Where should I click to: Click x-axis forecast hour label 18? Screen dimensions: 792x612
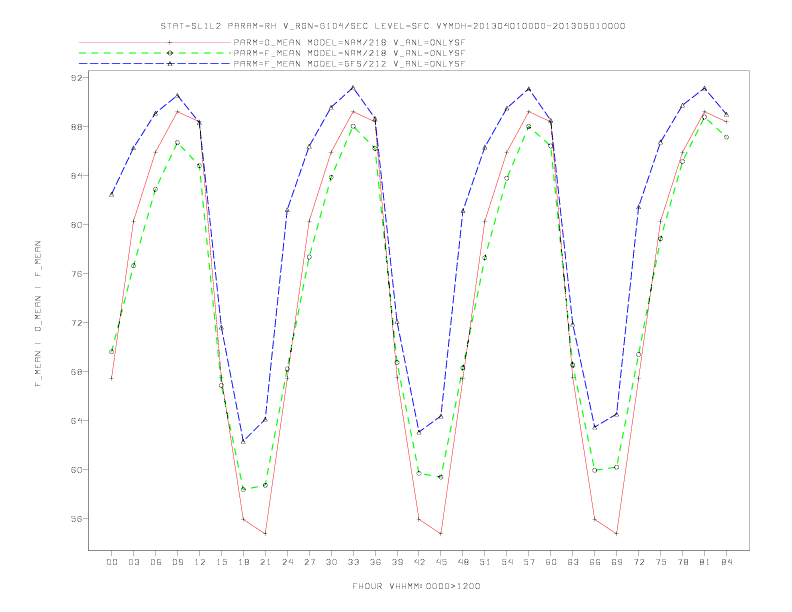tap(243, 562)
